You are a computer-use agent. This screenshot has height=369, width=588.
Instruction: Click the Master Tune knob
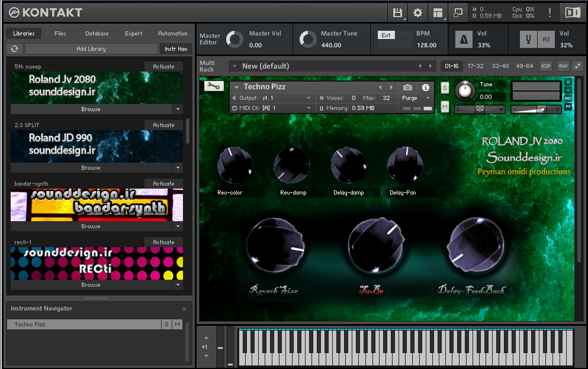[x=308, y=39]
